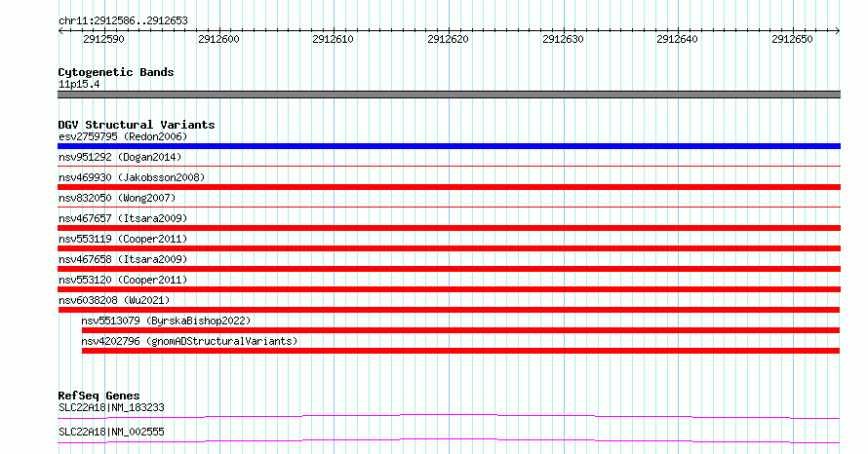Select the Cytogenetic Bands track title
This screenshot has height=454, width=868.
pos(116,72)
